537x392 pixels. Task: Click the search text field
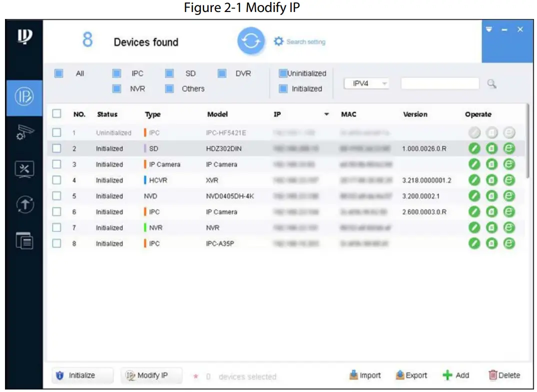point(439,83)
